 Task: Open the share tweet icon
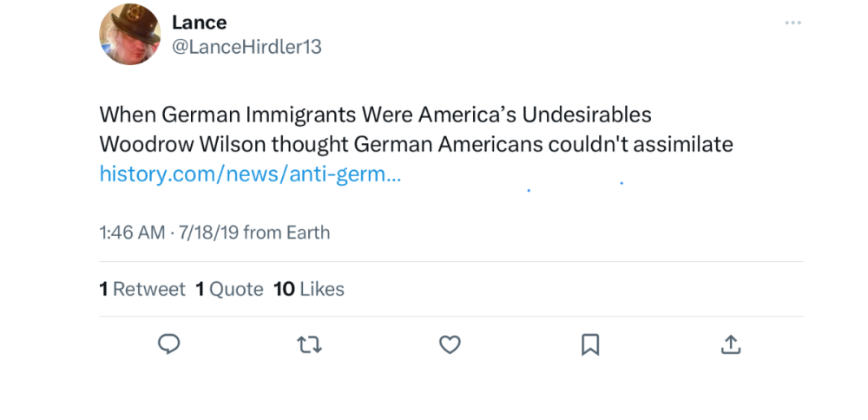click(x=731, y=345)
